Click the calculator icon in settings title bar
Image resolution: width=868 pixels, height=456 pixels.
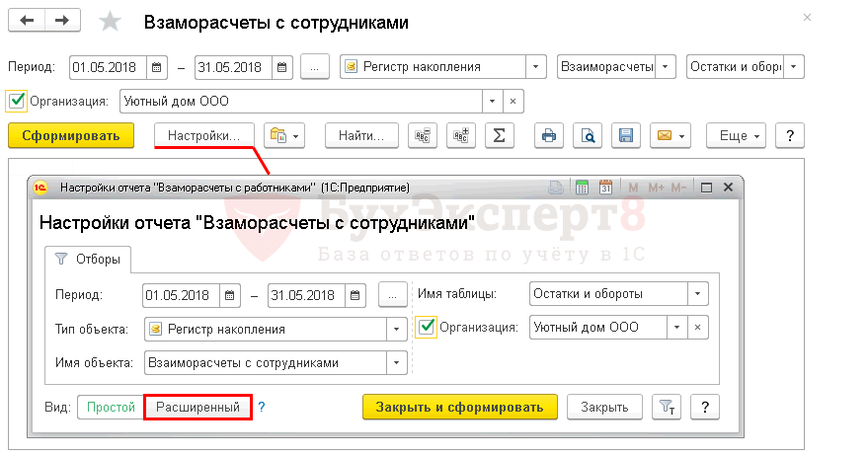[582, 188]
